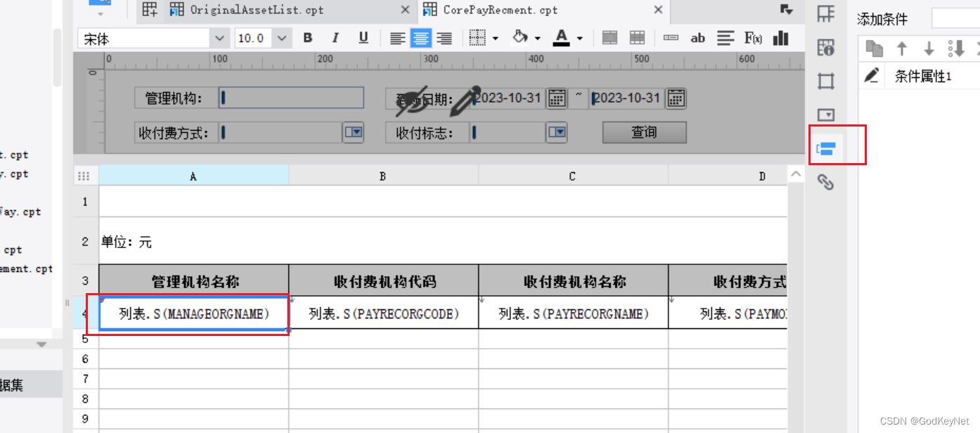Screen dimensions: 980x433
Task: Align cell text to the left
Action: coord(398,38)
